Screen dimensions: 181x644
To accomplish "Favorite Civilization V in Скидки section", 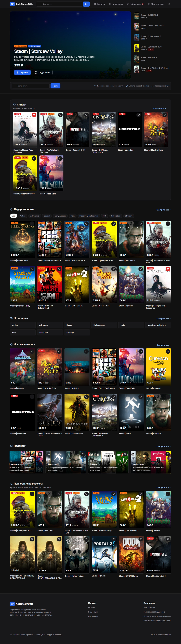I will [112, 115].
